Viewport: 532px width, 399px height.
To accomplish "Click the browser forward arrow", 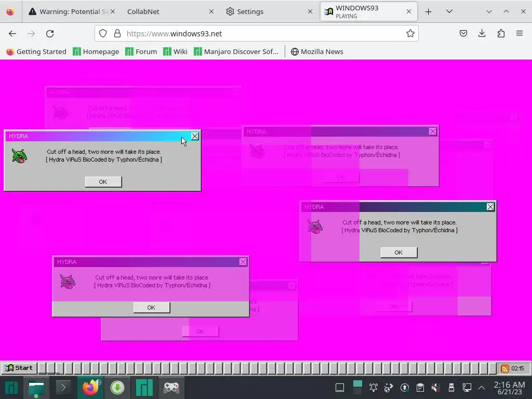I will [x=31, y=34].
